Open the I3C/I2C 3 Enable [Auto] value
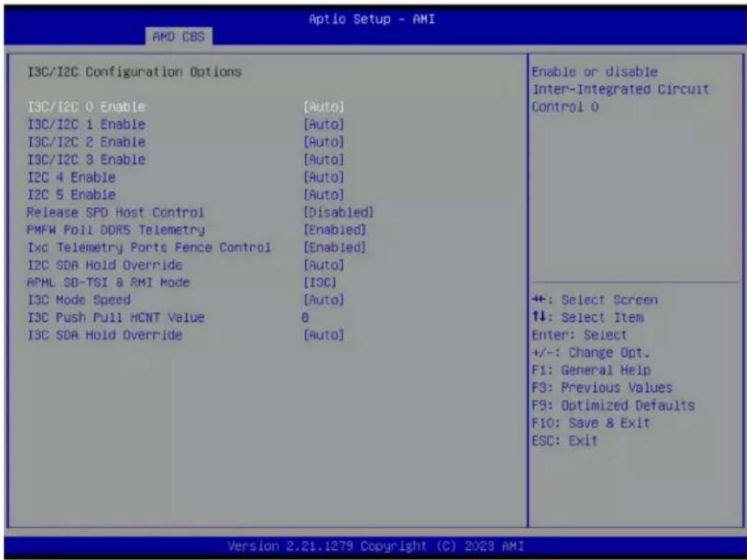This screenshot has width=747, height=560. [324, 159]
